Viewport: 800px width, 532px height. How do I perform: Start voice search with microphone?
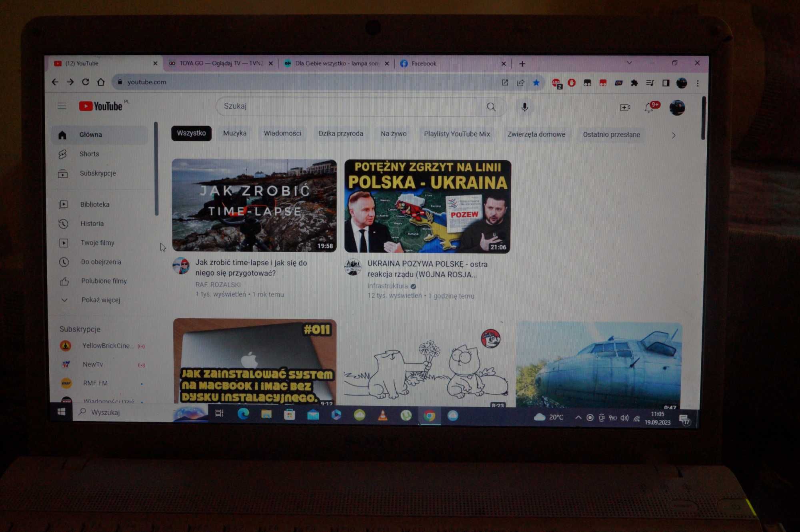point(524,107)
